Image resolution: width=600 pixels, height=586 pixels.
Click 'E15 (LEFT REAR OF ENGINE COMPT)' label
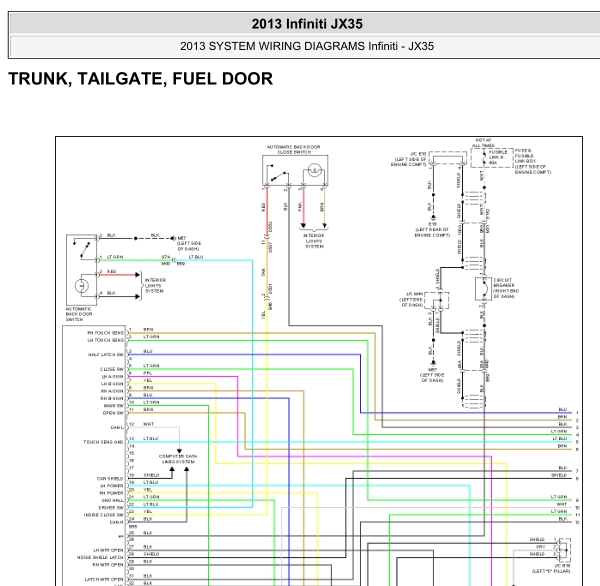point(432,230)
